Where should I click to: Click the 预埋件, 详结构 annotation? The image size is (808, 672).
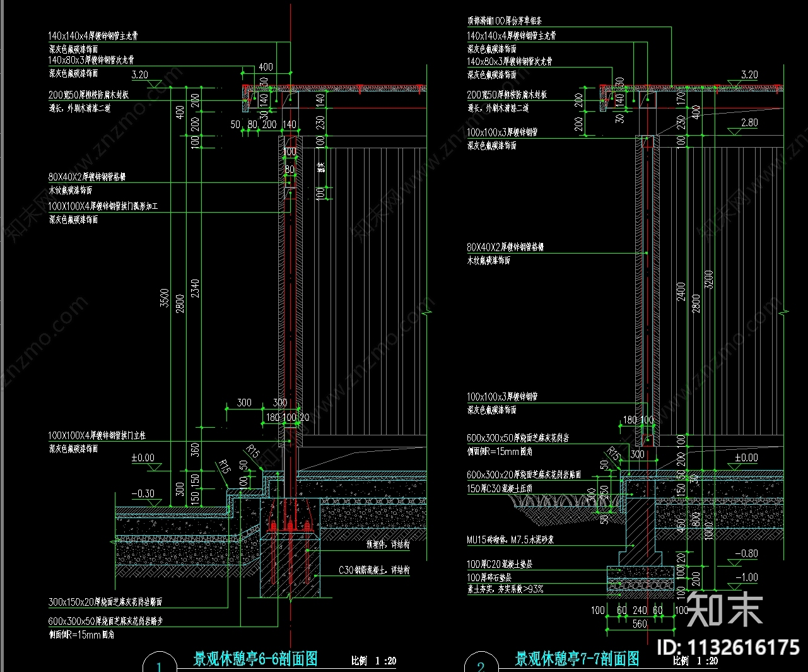coord(389,544)
